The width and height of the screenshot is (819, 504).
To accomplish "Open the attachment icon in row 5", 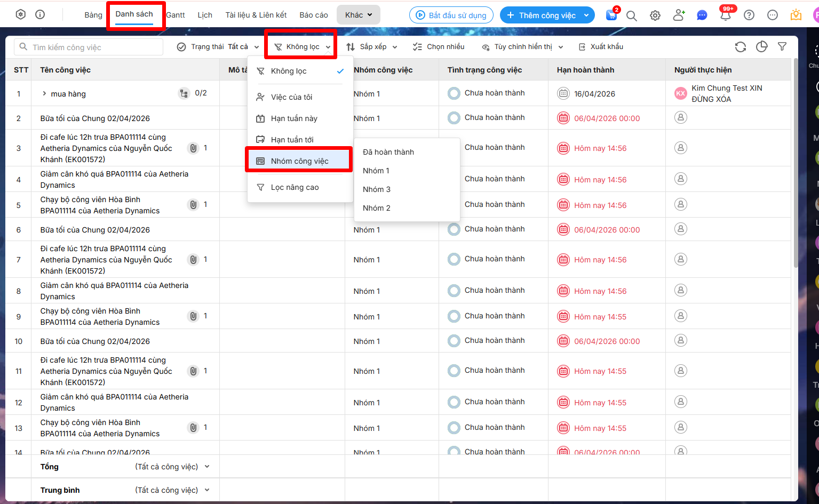I will pyautogui.click(x=194, y=205).
